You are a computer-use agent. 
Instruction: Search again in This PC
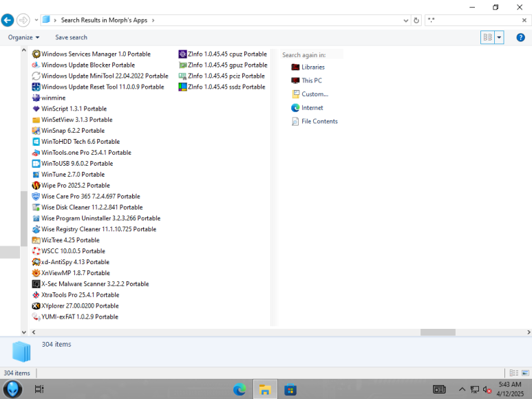coord(306,80)
